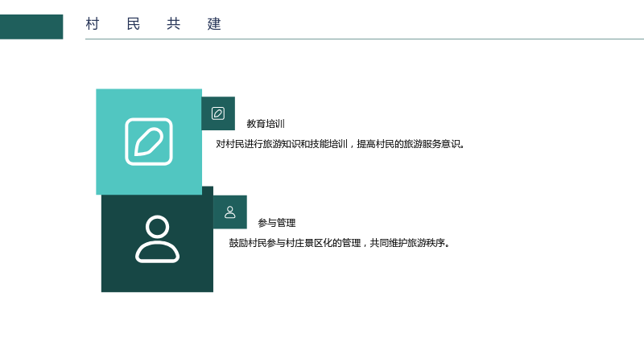644x362 pixels.
Task: Select the small dark square behind pencil icon
Action: pos(218,113)
